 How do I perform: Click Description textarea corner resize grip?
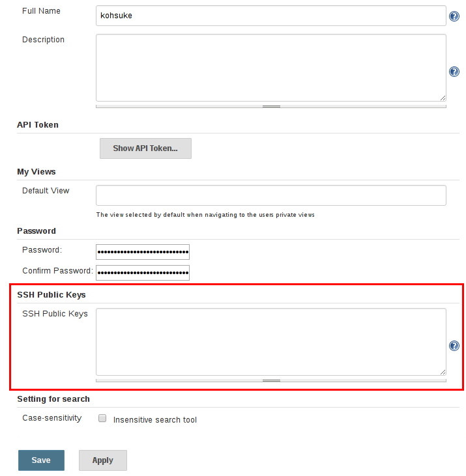point(443,98)
